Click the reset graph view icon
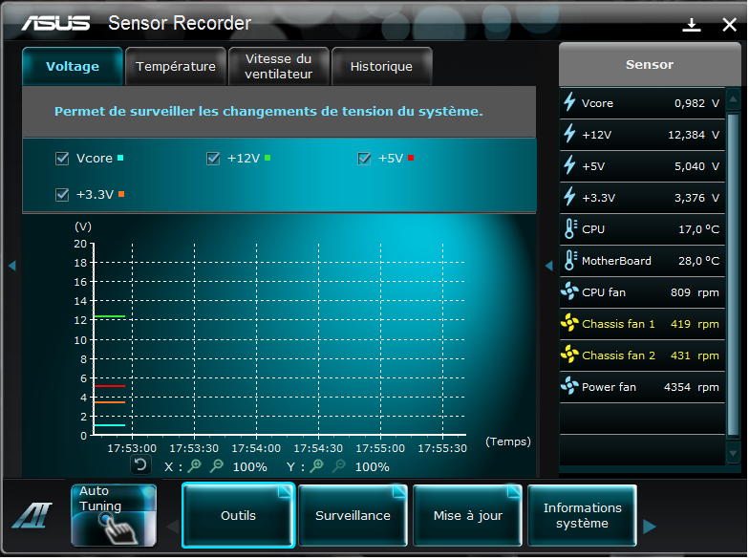The height and width of the screenshot is (560, 749). click(140, 465)
